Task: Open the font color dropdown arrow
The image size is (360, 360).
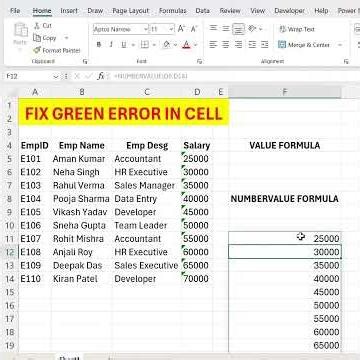Action: (196, 45)
